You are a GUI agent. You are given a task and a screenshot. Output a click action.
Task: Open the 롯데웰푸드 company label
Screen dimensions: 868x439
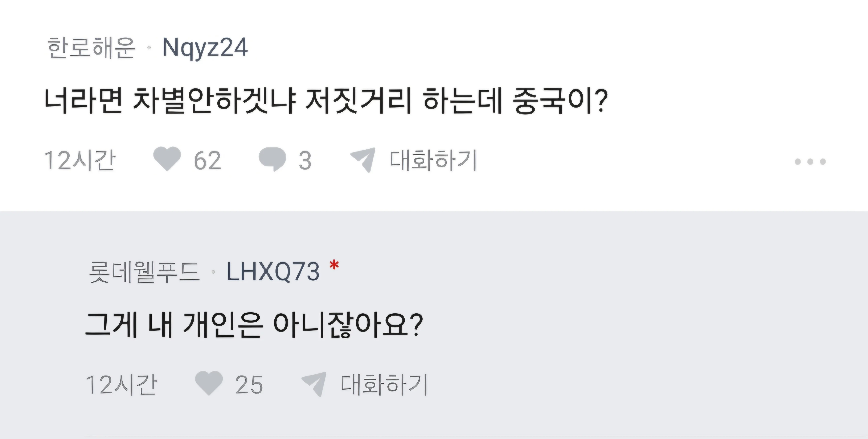[x=144, y=272]
